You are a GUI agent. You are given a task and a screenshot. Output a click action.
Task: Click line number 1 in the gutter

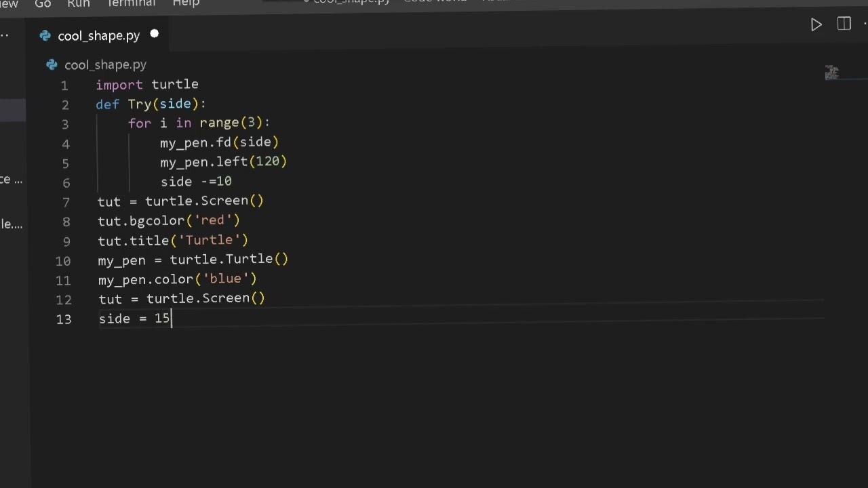coord(64,86)
